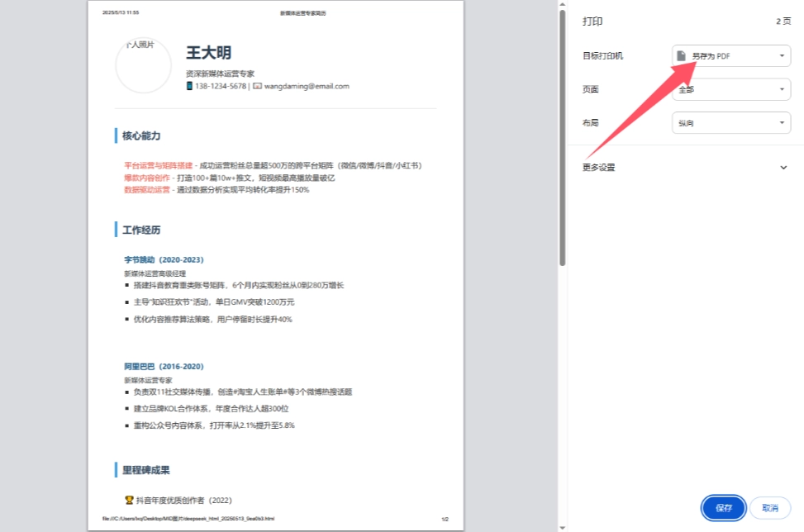Click the phone icon beside 138-1234-5678
This screenshot has width=804, height=532.
tap(189, 86)
